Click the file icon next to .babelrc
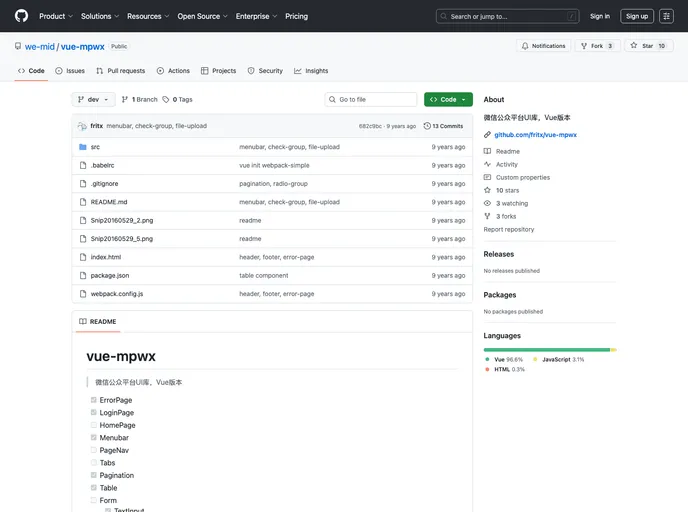The image size is (688, 512). click(x=82, y=165)
